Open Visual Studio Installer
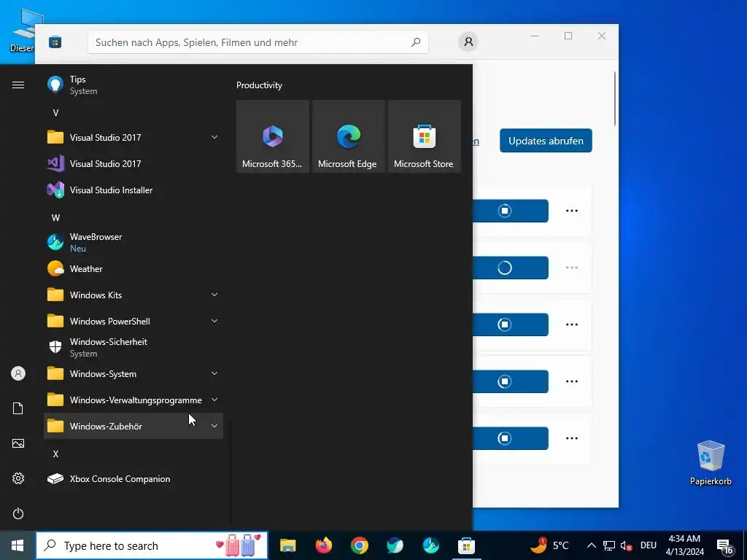This screenshot has width=747, height=560. [133, 190]
